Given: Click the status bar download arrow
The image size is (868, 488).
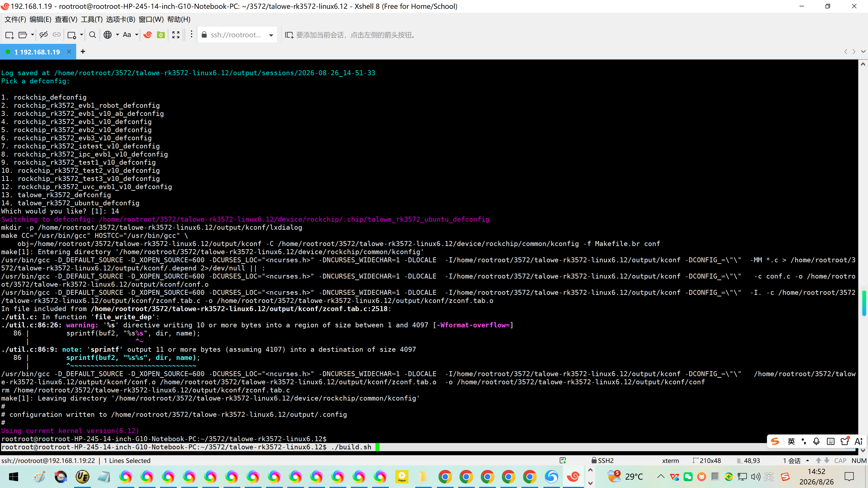Looking at the screenshot, I should 827,460.
